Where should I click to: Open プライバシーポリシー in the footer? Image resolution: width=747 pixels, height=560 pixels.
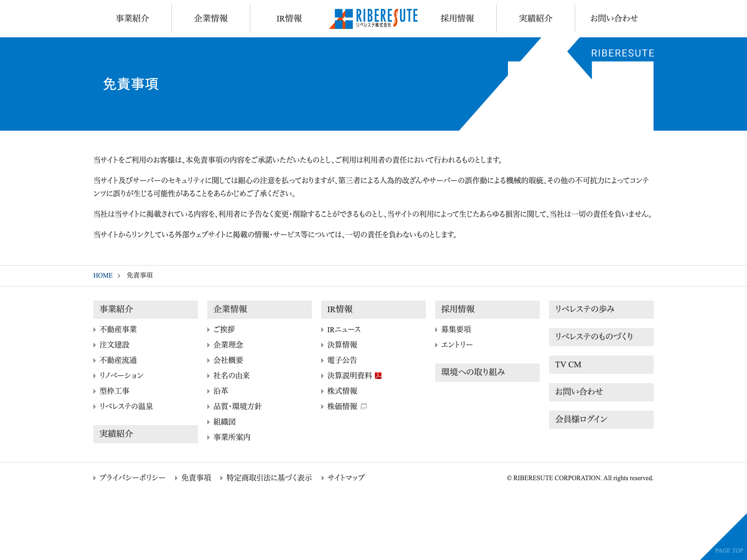click(x=132, y=478)
